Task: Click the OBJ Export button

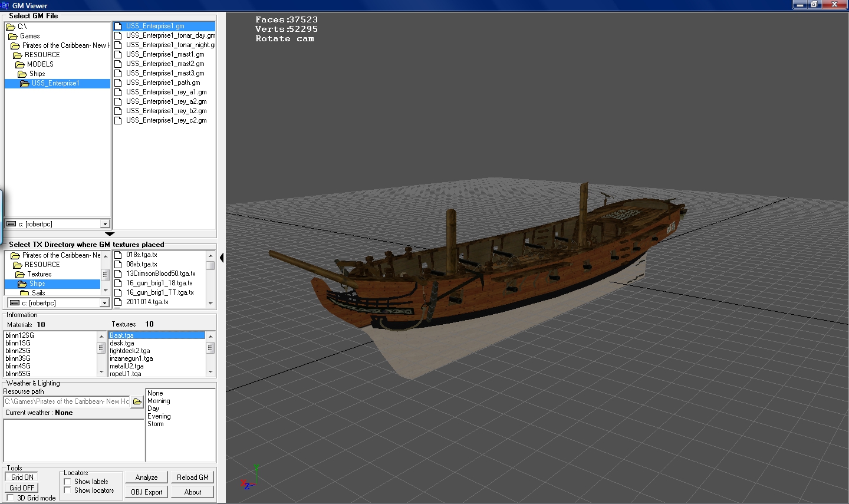Action: (x=146, y=492)
